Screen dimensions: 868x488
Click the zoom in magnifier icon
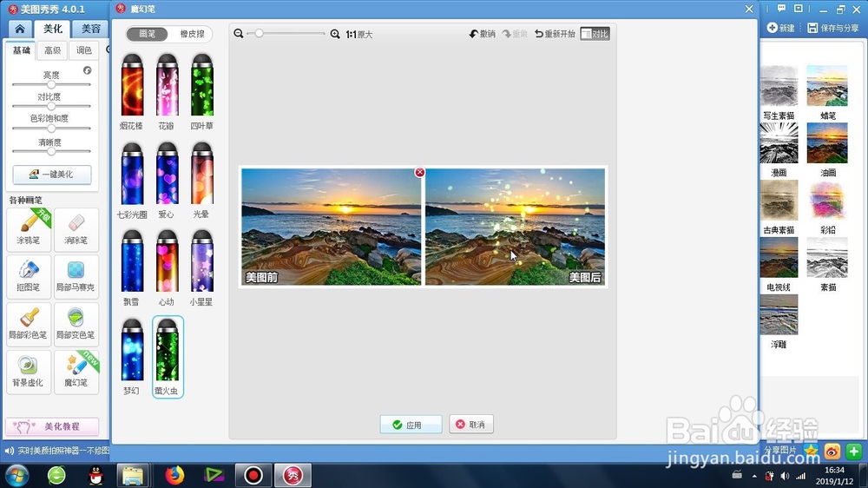click(x=335, y=34)
